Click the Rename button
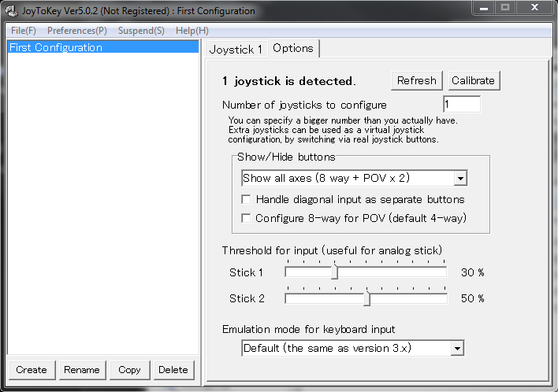This screenshot has width=558, height=392. [x=82, y=370]
